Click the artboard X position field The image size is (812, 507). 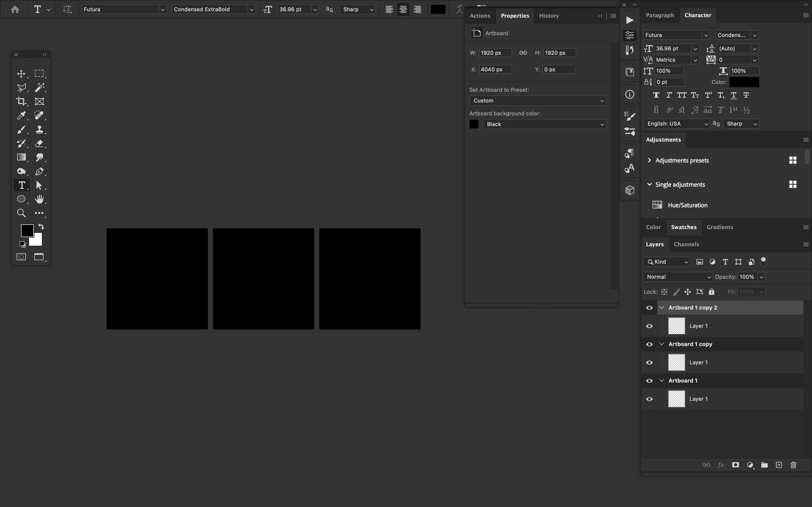click(x=495, y=69)
